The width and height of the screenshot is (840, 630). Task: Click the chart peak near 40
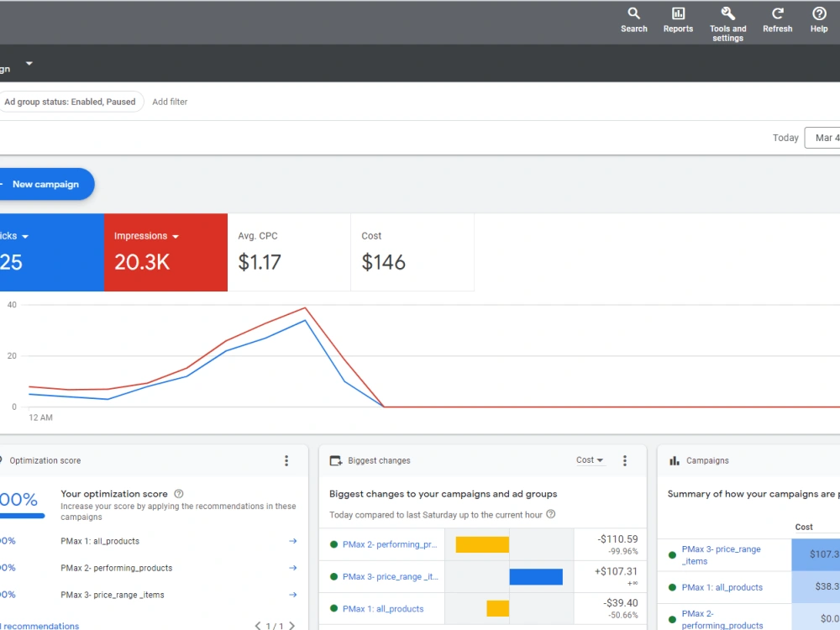[305, 308]
